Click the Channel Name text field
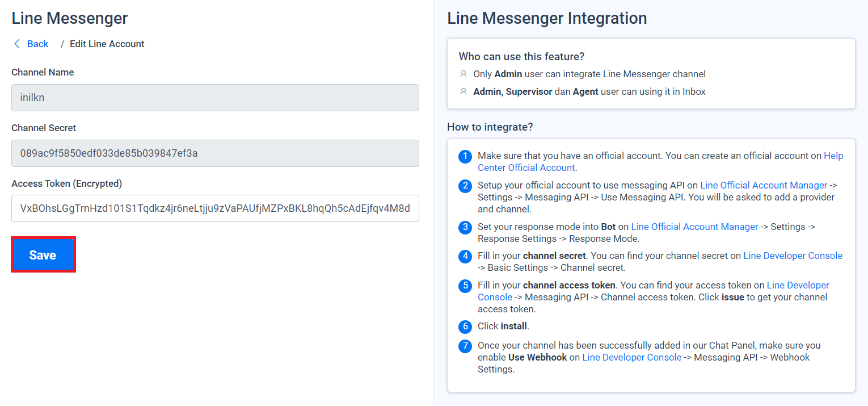This screenshot has width=868, height=406. [215, 98]
